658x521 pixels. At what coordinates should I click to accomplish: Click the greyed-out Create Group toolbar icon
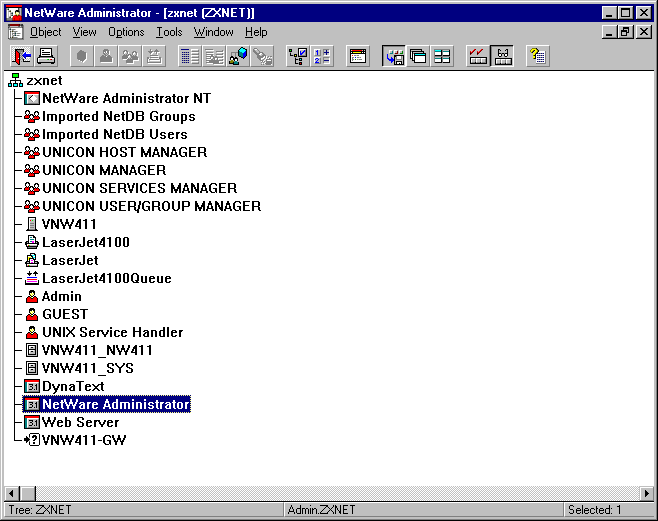pos(130,56)
